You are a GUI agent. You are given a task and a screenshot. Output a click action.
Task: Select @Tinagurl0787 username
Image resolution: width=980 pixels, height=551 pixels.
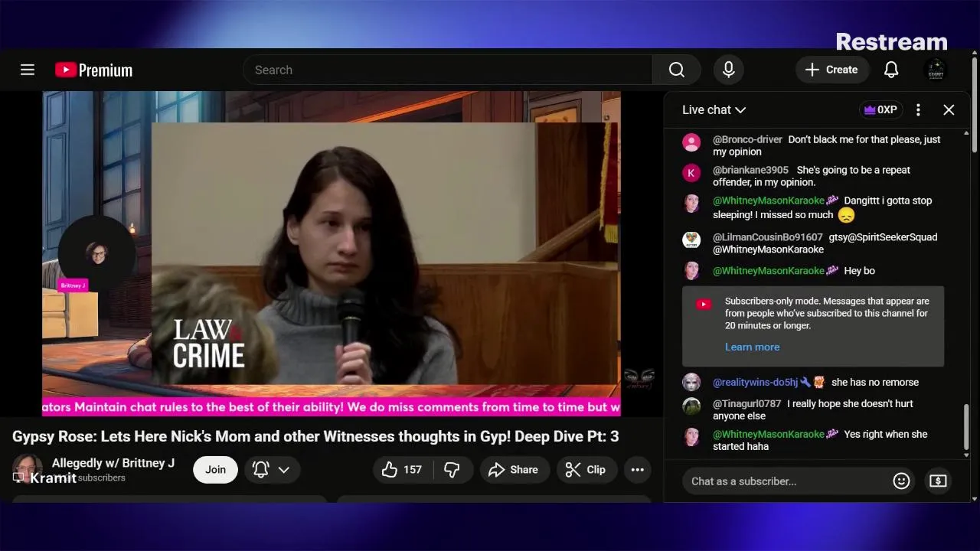747,403
